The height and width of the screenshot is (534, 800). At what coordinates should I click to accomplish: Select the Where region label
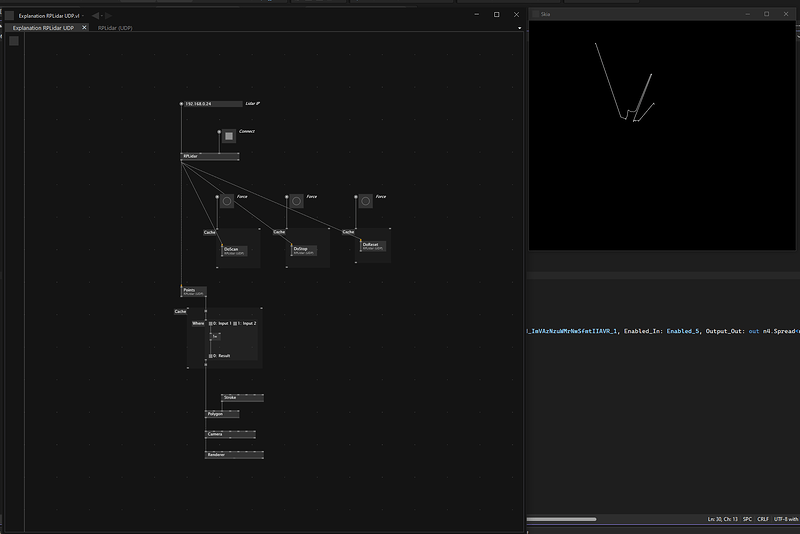[x=198, y=323]
